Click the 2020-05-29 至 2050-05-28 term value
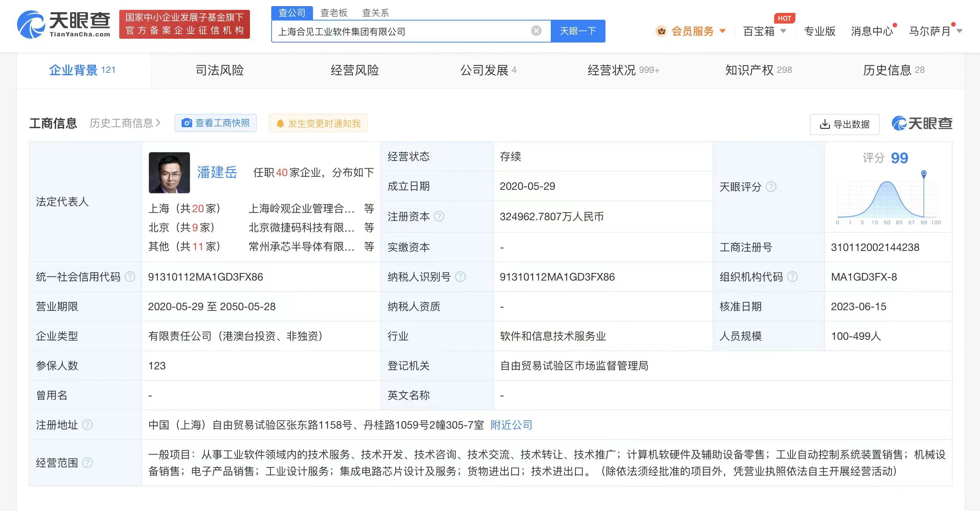The width and height of the screenshot is (980, 511). [x=212, y=306]
